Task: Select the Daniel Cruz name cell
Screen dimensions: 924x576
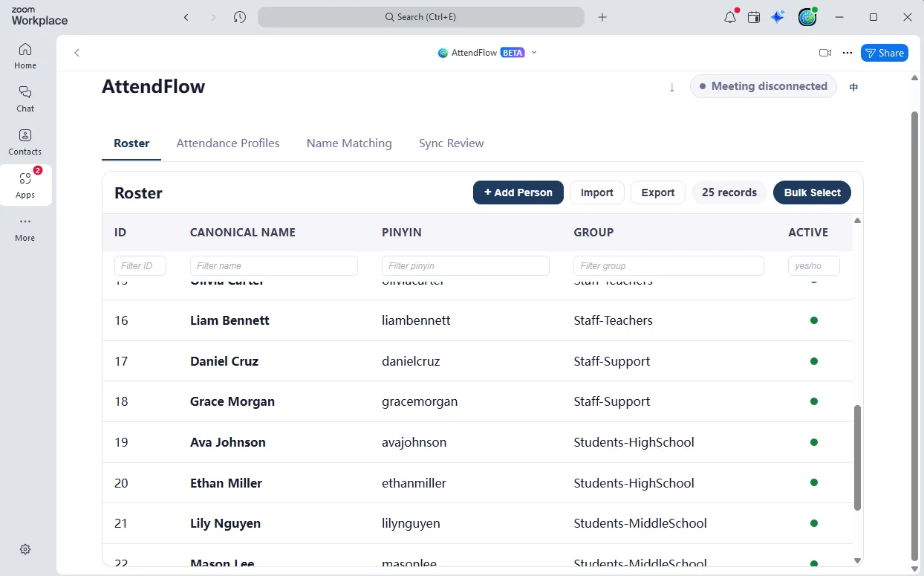Action: click(x=224, y=361)
